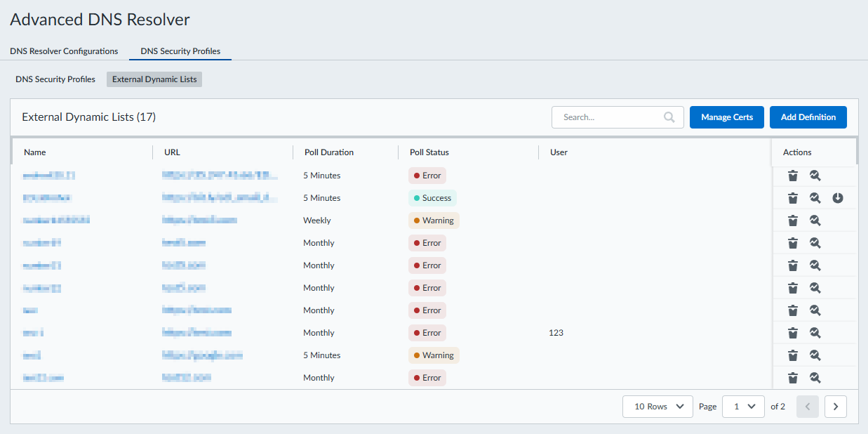
Task: Inspect the list owned by user 123
Action: click(x=815, y=333)
